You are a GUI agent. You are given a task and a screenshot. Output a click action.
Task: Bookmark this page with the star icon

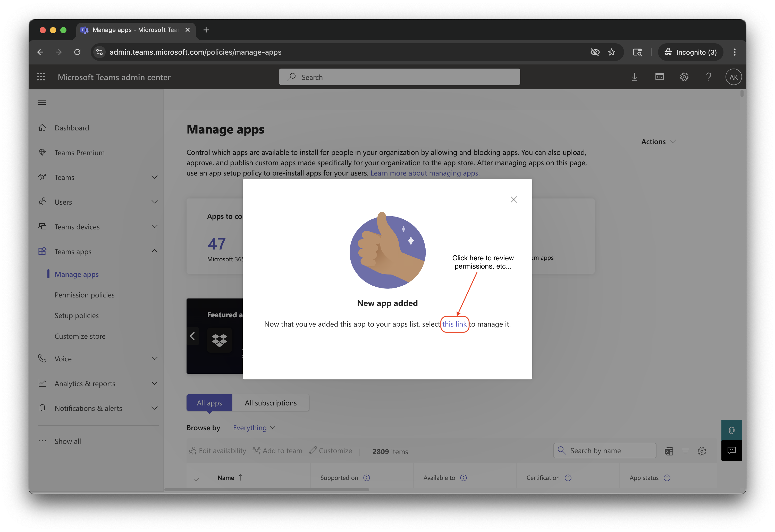click(x=611, y=52)
